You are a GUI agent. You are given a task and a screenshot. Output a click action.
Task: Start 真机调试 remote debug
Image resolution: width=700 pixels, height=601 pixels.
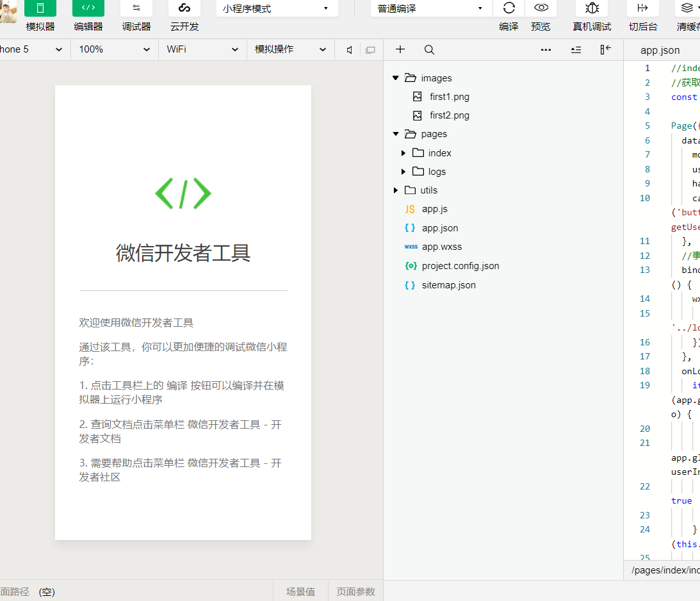point(592,8)
